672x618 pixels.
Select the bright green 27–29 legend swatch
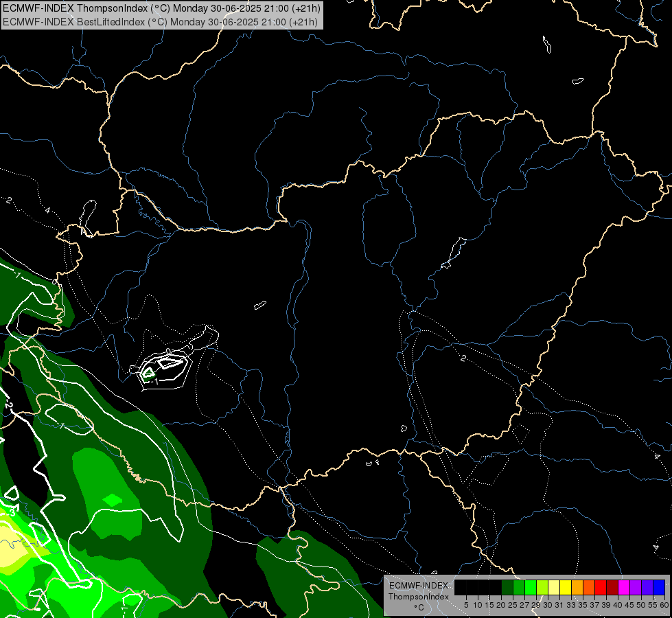pyautogui.click(x=531, y=587)
